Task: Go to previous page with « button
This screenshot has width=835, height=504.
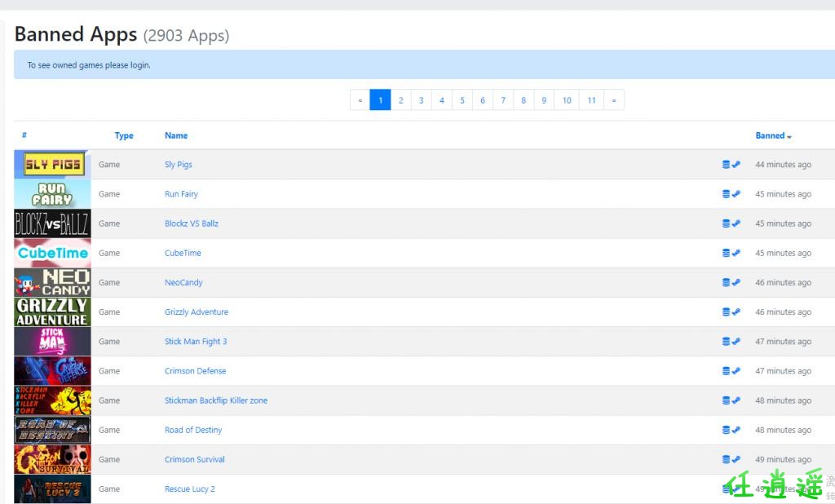Action: point(360,100)
